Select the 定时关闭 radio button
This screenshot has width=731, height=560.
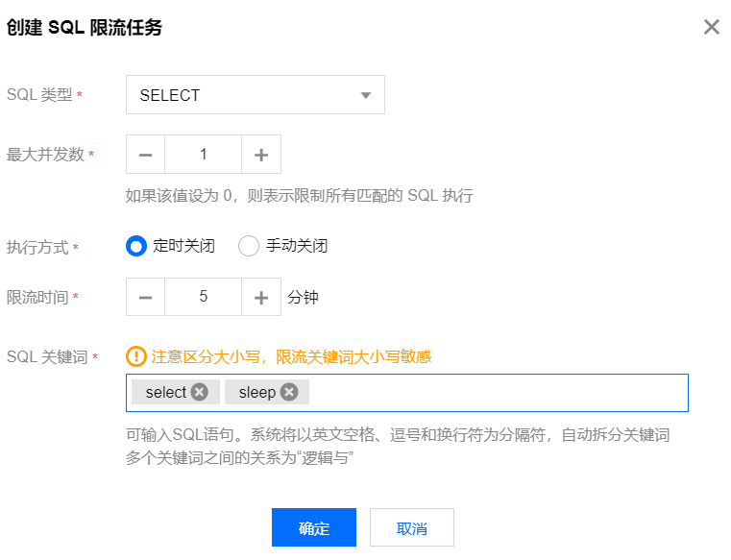136,246
